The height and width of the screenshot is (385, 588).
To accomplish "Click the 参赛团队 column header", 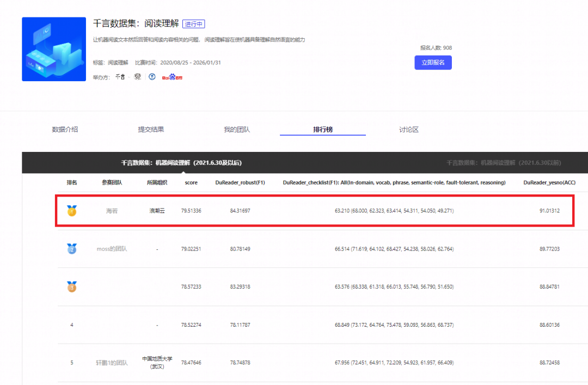I will [112, 183].
